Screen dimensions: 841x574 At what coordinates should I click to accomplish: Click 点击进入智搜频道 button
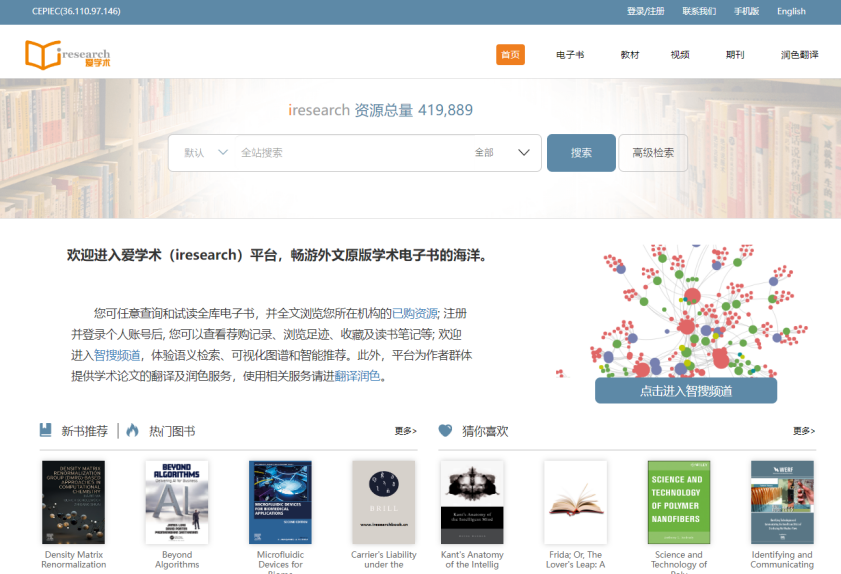point(686,391)
